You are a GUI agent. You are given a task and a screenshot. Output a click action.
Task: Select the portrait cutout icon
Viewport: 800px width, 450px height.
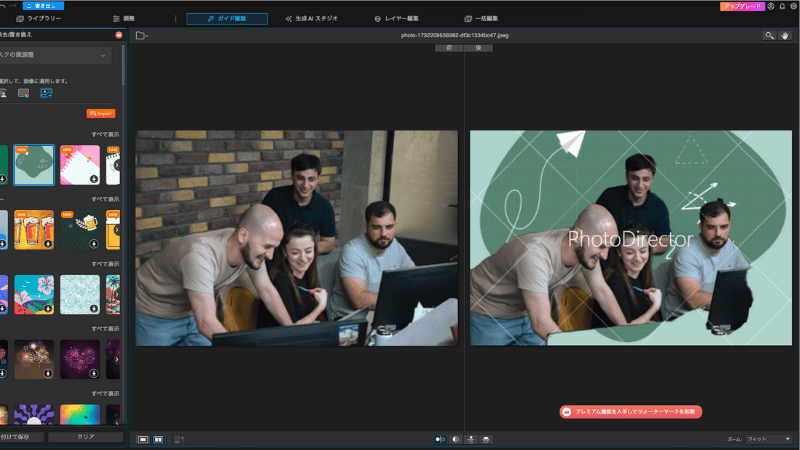point(3,93)
